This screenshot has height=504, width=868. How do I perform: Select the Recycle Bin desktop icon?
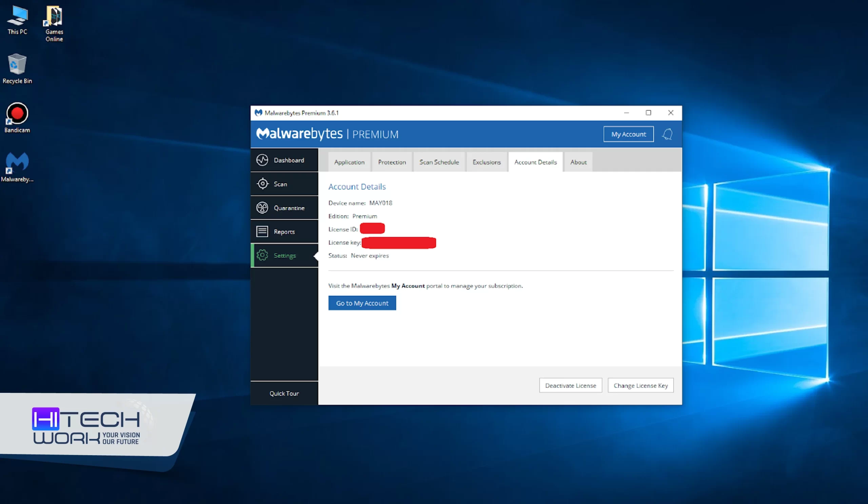pos(17,69)
